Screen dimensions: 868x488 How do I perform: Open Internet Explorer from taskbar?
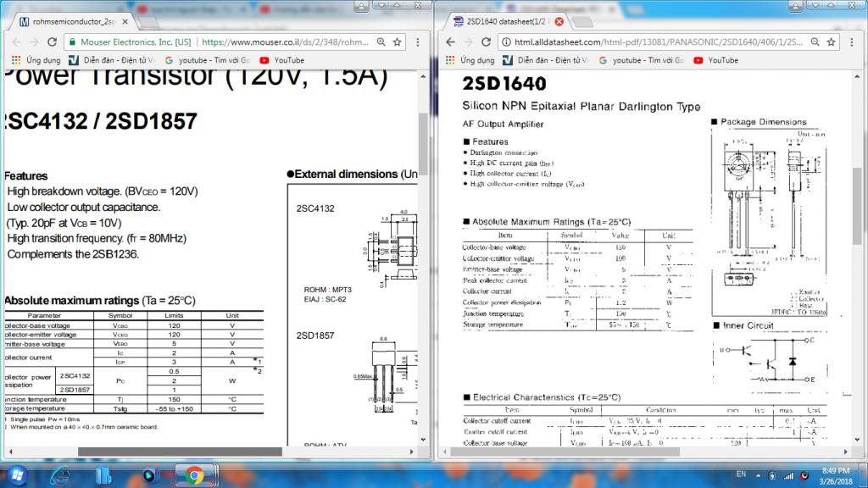tap(60, 475)
